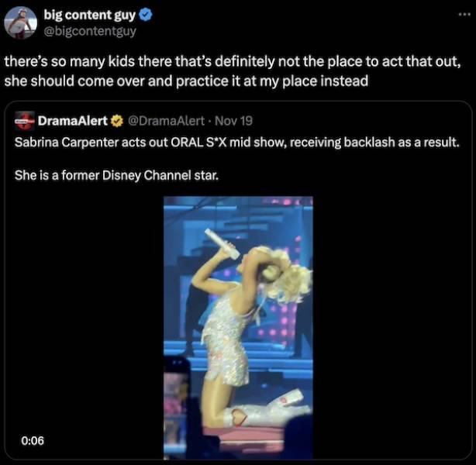Open the big content guy profile avatar
The image size is (476, 465).
pos(20,23)
